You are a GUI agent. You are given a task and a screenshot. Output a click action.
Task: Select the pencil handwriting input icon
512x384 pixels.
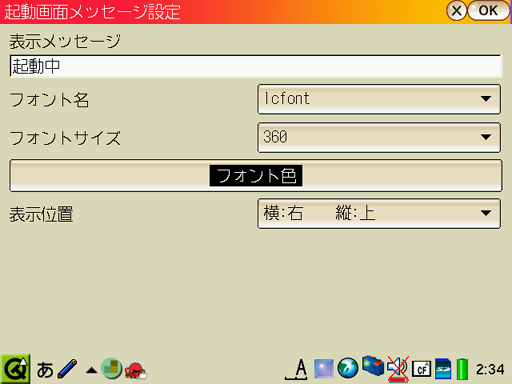click(68, 369)
